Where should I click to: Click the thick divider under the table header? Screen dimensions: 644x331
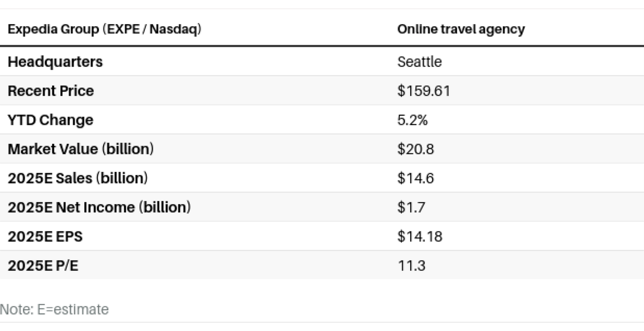point(322,46)
